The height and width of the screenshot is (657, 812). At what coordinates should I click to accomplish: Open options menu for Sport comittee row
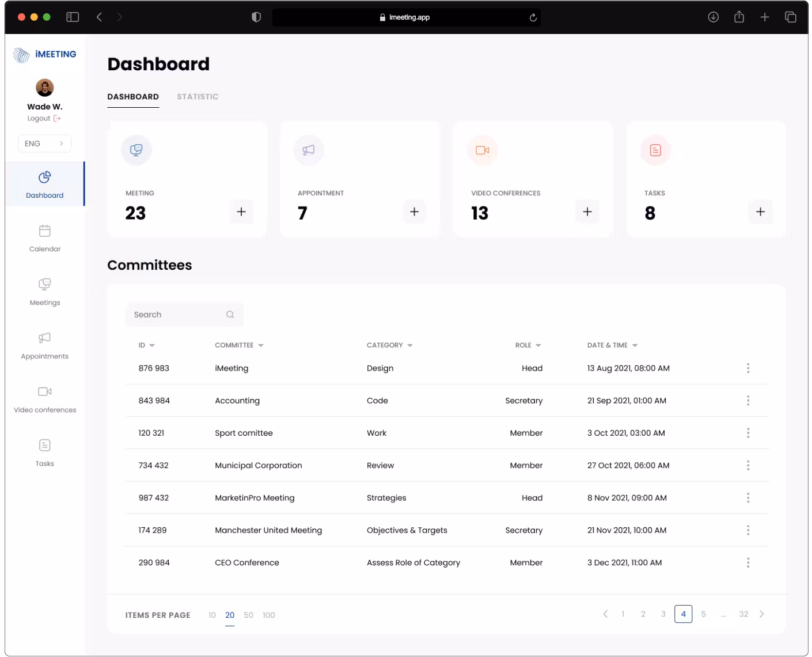(x=748, y=433)
